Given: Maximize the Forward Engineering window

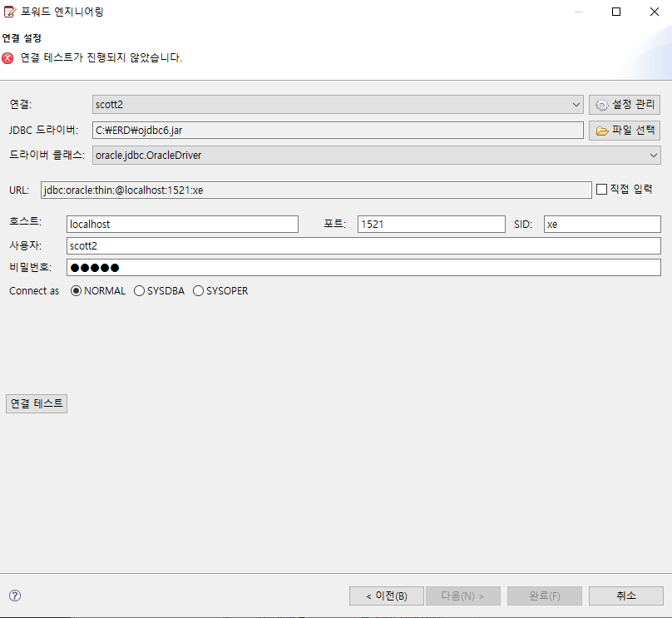Looking at the screenshot, I should coord(616,12).
